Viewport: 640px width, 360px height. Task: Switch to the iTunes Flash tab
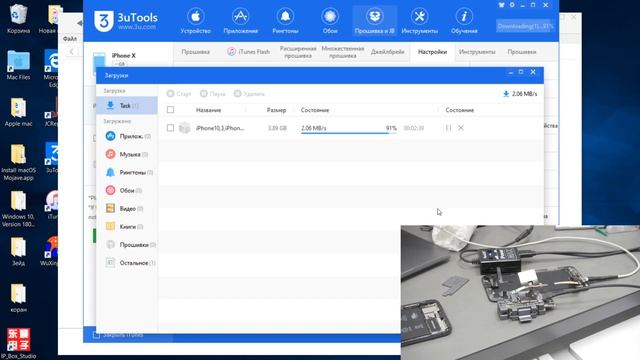(x=249, y=52)
